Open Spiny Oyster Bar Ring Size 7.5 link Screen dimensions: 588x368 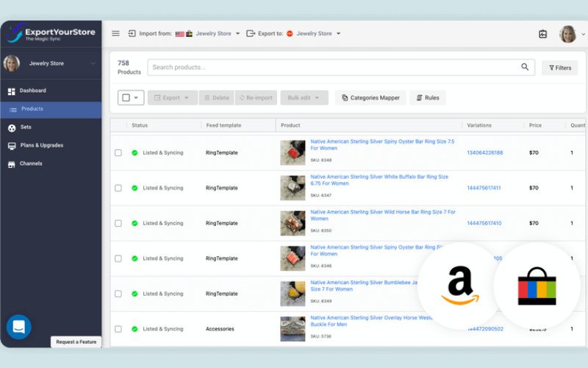tap(382, 145)
